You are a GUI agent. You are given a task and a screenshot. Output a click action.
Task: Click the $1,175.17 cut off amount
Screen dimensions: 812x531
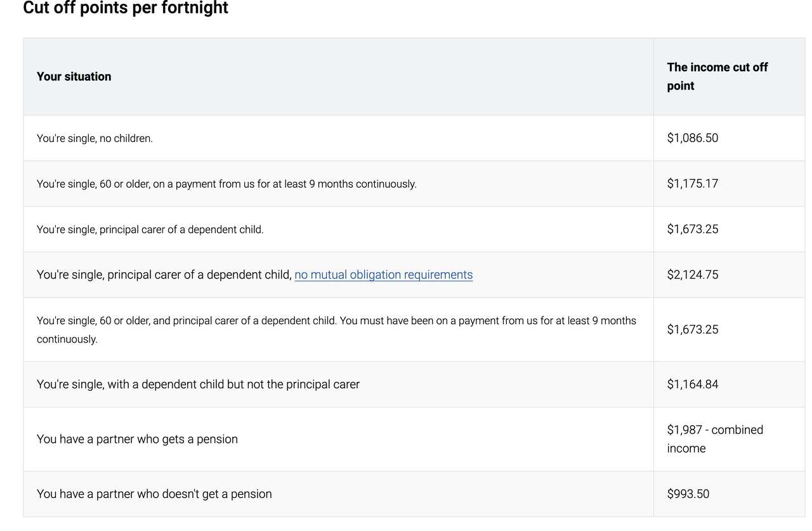692,183
